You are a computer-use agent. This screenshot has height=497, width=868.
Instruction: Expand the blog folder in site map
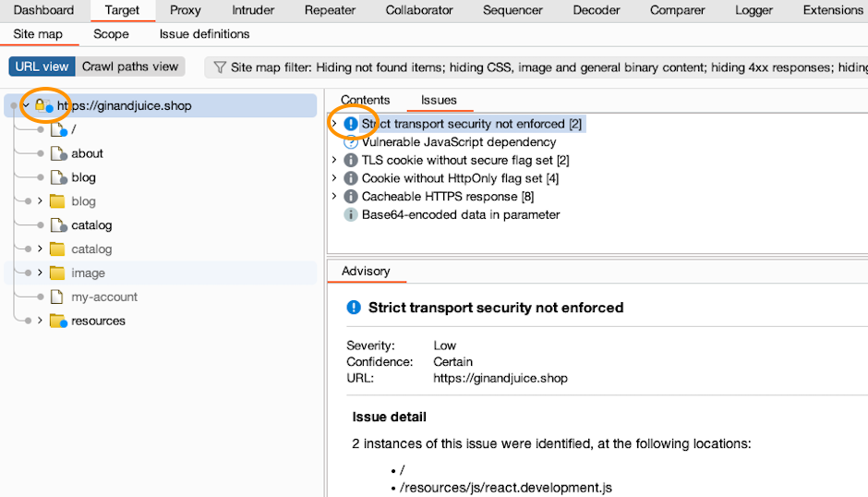pyautogui.click(x=40, y=201)
